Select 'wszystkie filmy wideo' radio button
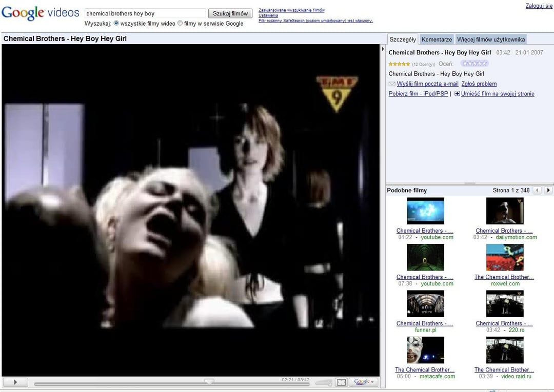 tap(116, 23)
